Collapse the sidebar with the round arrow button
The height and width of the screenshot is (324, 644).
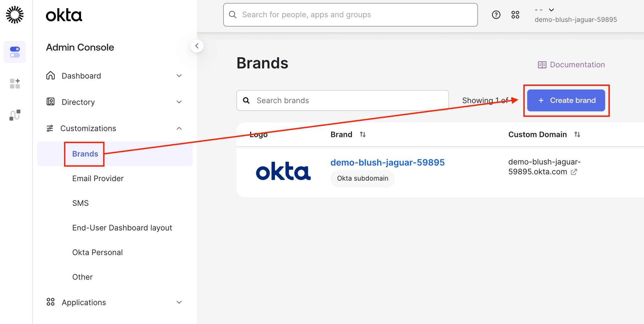pos(197,46)
